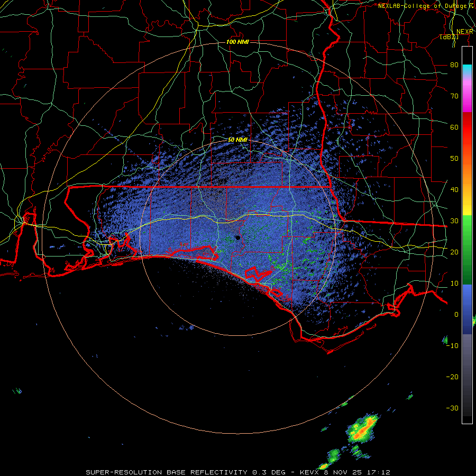
Task: Select the -20 value on dBZ scale
Action: click(452, 377)
